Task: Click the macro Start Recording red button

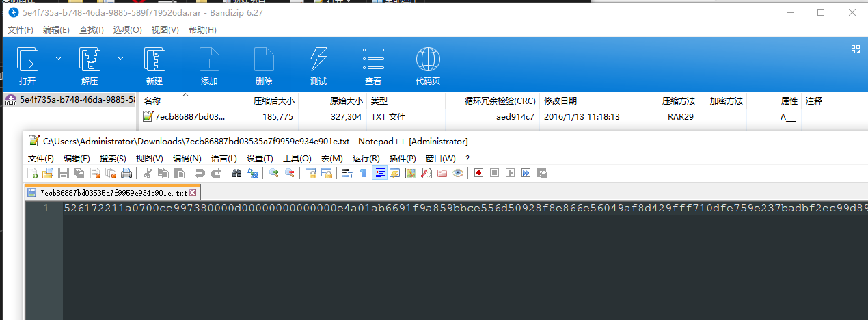Action: 478,173
